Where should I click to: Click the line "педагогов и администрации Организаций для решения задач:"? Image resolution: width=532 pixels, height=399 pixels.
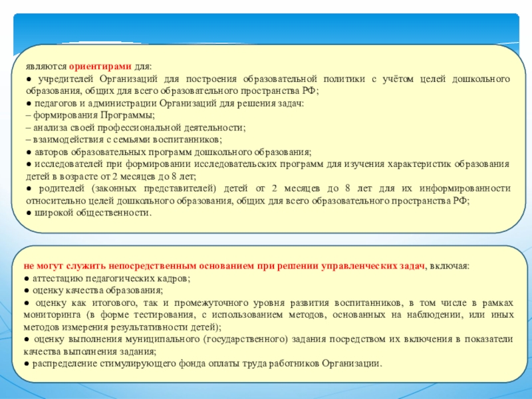(165, 103)
